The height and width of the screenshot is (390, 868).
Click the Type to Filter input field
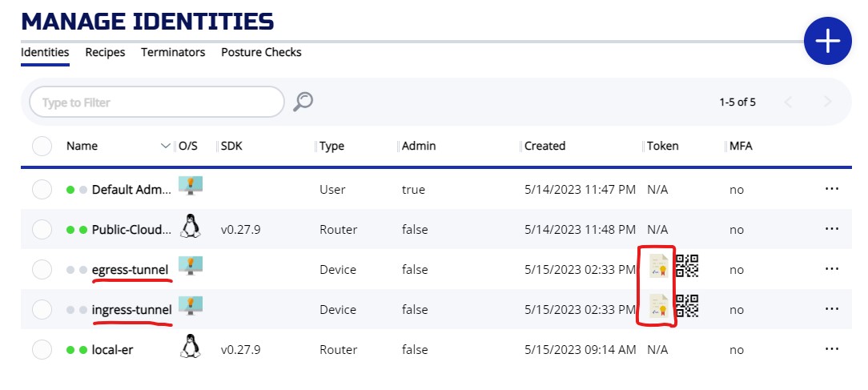tap(156, 103)
